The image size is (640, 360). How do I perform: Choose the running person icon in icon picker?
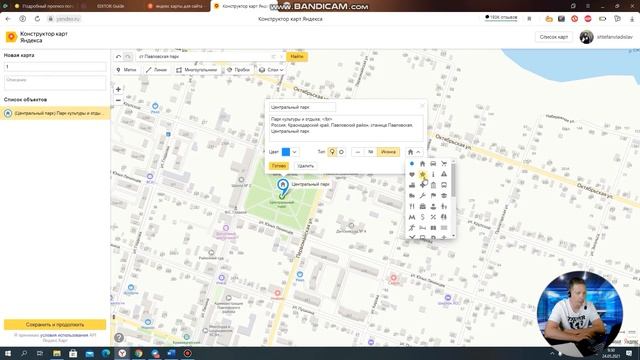tap(411, 227)
